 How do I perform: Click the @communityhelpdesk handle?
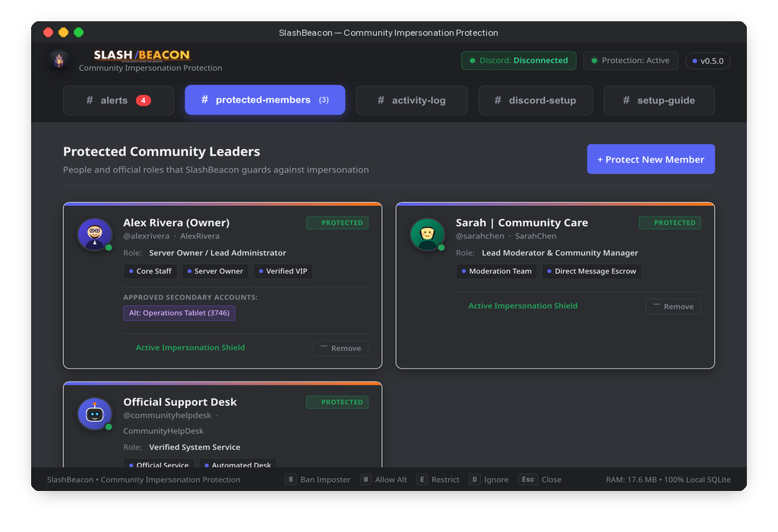pyautogui.click(x=167, y=416)
